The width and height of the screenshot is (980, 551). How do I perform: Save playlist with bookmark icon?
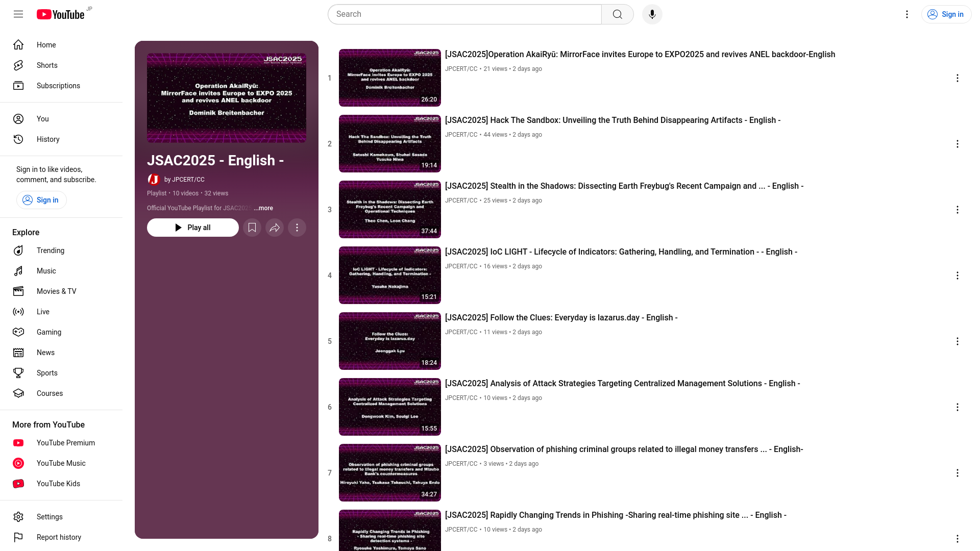(x=252, y=228)
